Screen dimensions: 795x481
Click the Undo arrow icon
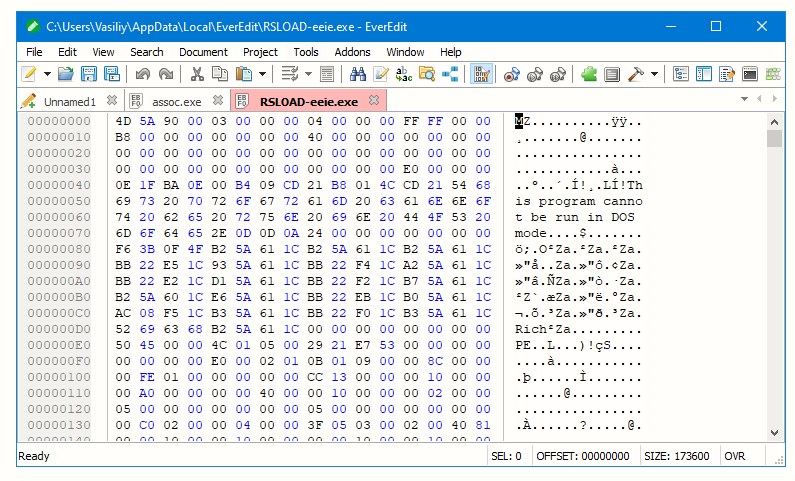point(142,75)
